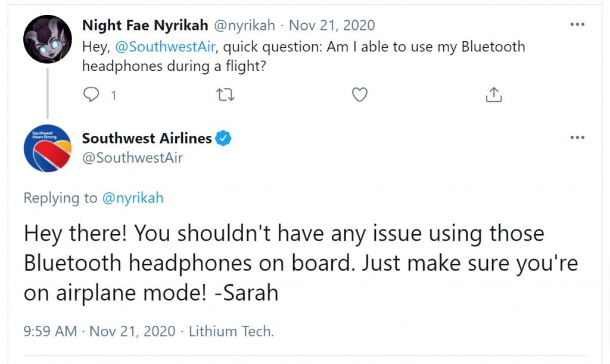
Task: Open the @SouthwestAir mention in the question tweet
Action: [166, 46]
